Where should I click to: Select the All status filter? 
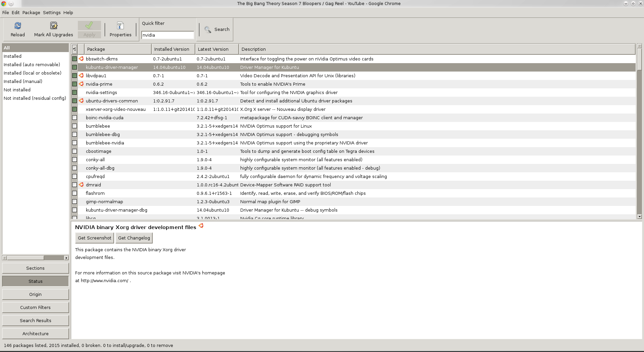click(x=36, y=48)
